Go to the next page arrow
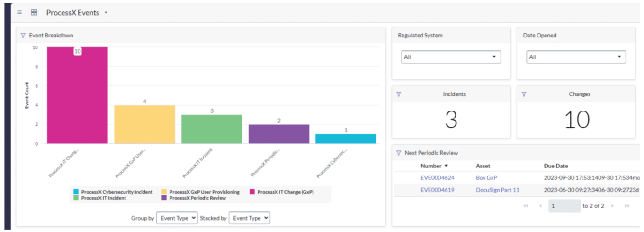The height and width of the screenshot is (232, 644). click(612, 206)
